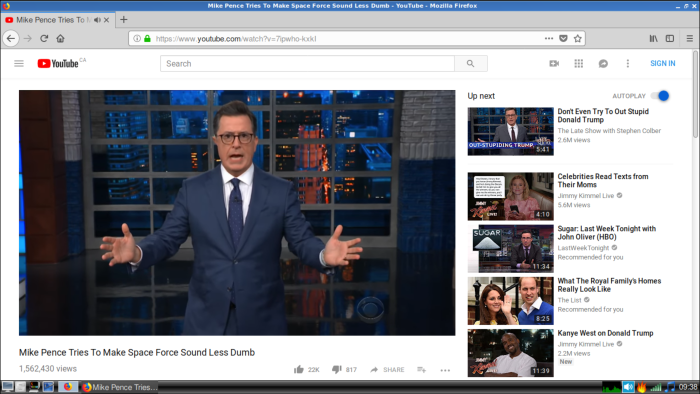Show Firefox sidebars icon
This screenshot has height=394, width=700.
(670, 38)
